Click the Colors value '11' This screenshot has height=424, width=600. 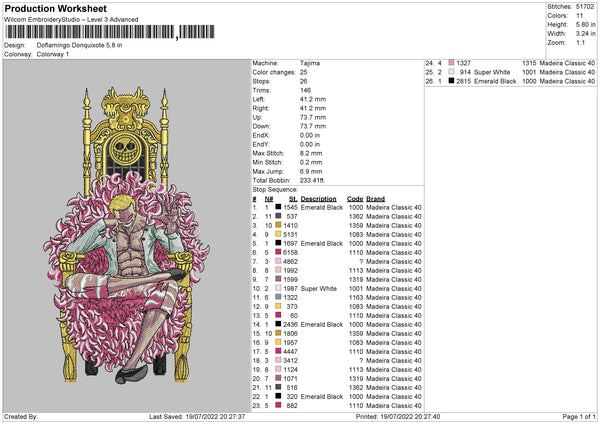point(579,16)
